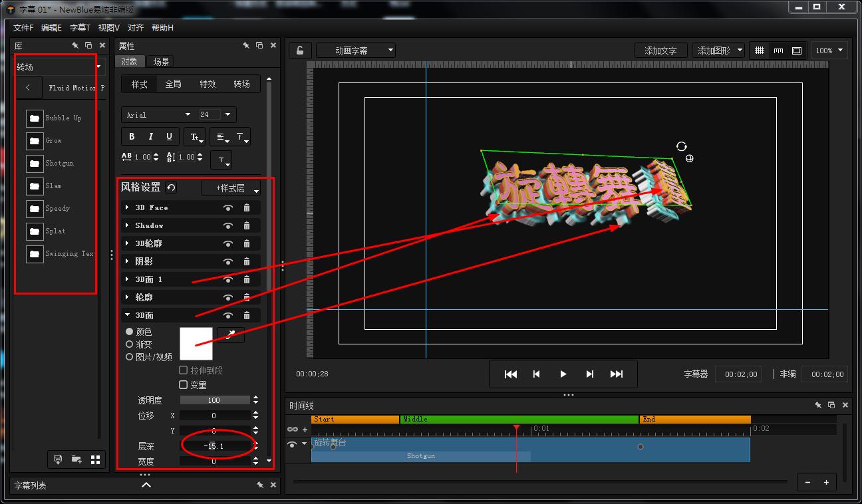862x504 pixels.
Task: Go back in the Fluid Motion library
Action: [28, 88]
